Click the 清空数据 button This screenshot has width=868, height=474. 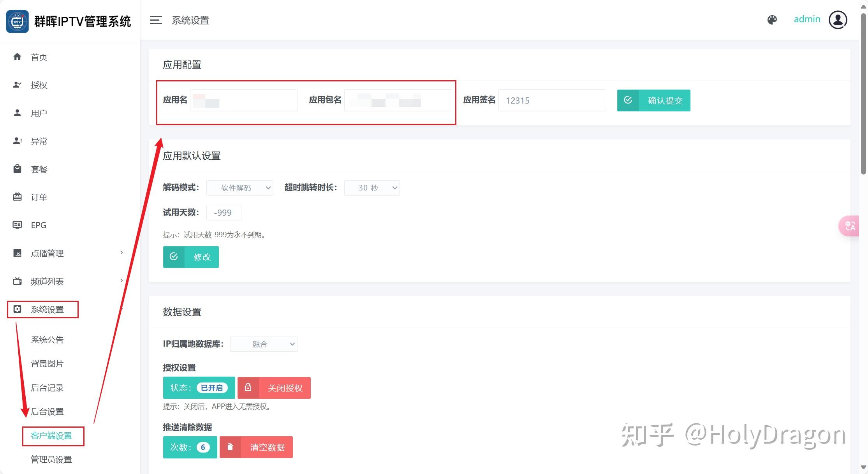coord(256,447)
